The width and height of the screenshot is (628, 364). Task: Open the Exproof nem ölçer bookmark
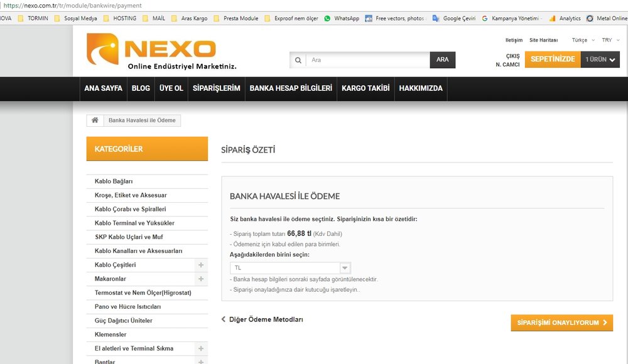(x=291, y=18)
